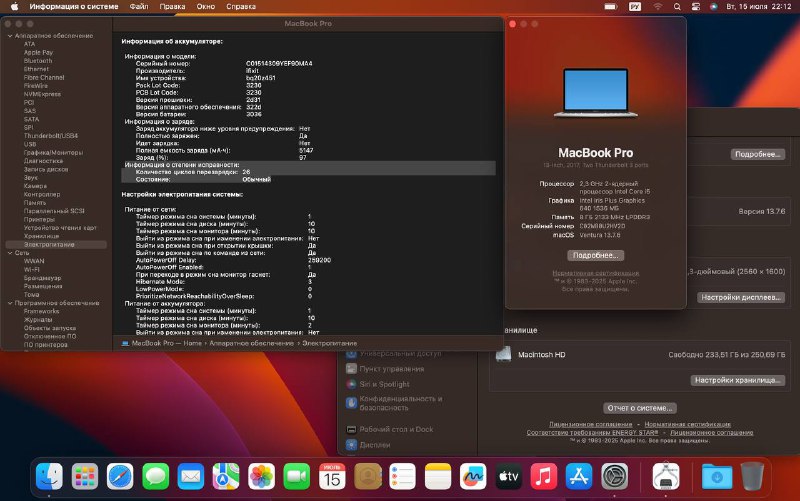Launch FaceTime from the dock
The image size is (800, 501).
(296, 476)
